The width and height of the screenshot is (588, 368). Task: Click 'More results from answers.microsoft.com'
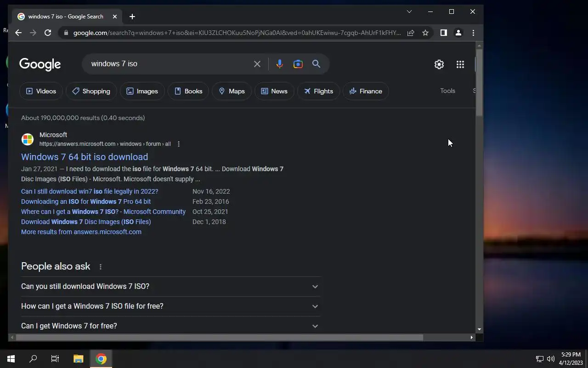coord(81,232)
